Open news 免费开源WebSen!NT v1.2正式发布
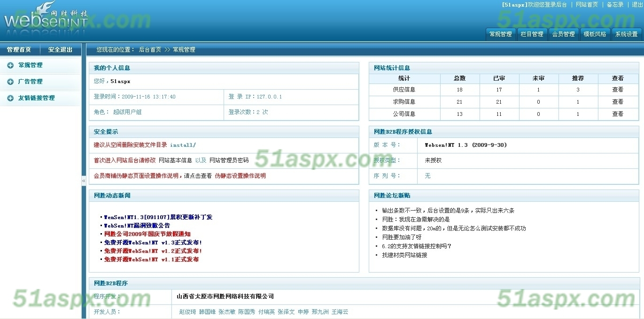Image resolution: width=644 pixels, height=319 pixels. 153,251
